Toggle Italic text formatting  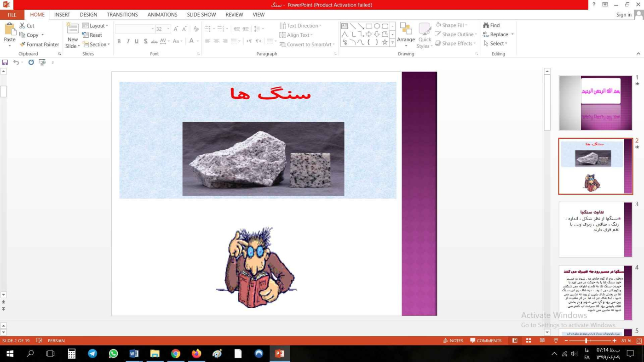coord(128,41)
